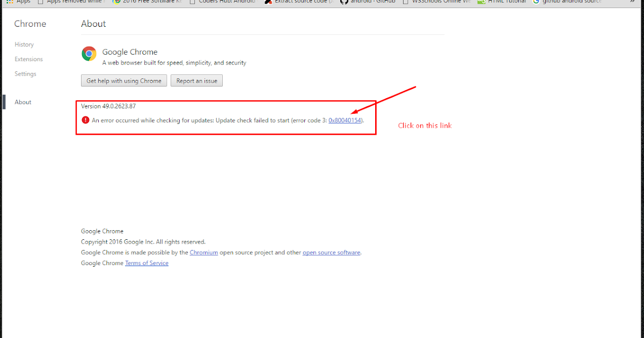Follow the Chromium project link
The width and height of the screenshot is (644, 338).
[x=203, y=252]
